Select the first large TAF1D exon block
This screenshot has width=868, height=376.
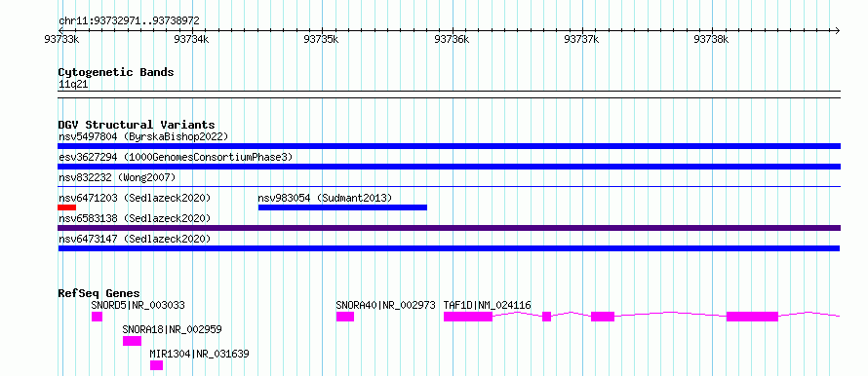[468, 317]
